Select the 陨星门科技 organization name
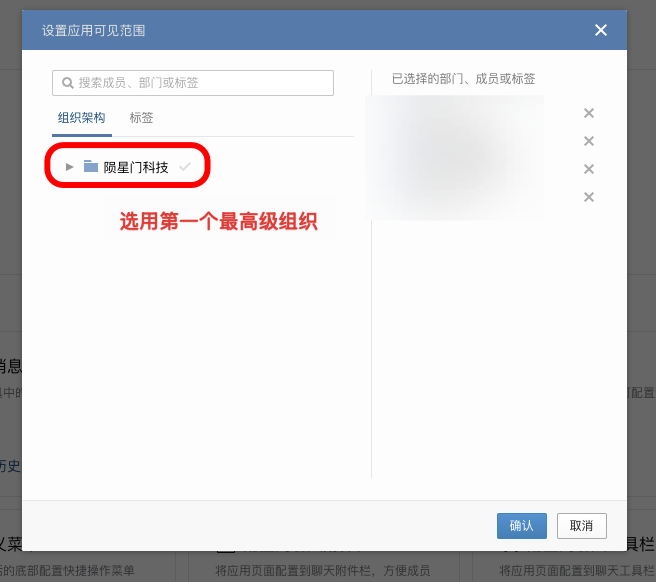 (136, 167)
